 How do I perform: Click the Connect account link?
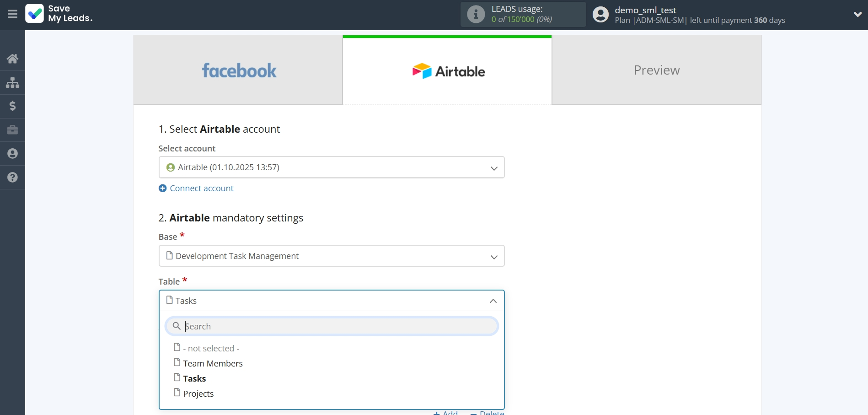pos(201,189)
